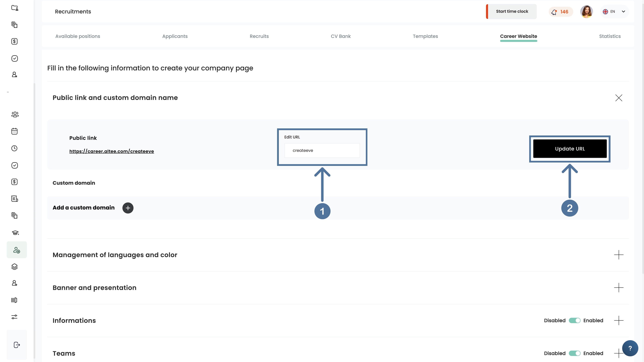Image resolution: width=644 pixels, height=362 pixels.
Task: Click user-star icon just below the layers icon
Action: 14,283
